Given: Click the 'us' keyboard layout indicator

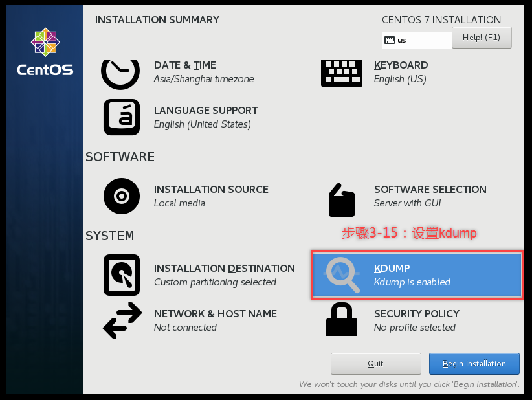Looking at the screenshot, I should point(417,40).
